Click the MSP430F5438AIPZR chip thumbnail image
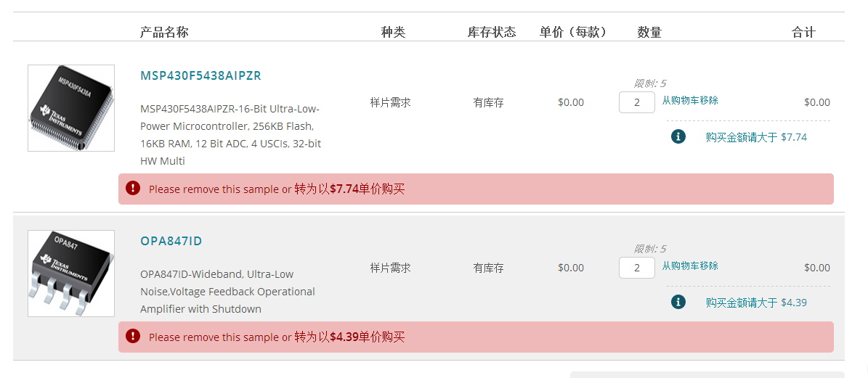The image size is (868, 378). (71, 108)
